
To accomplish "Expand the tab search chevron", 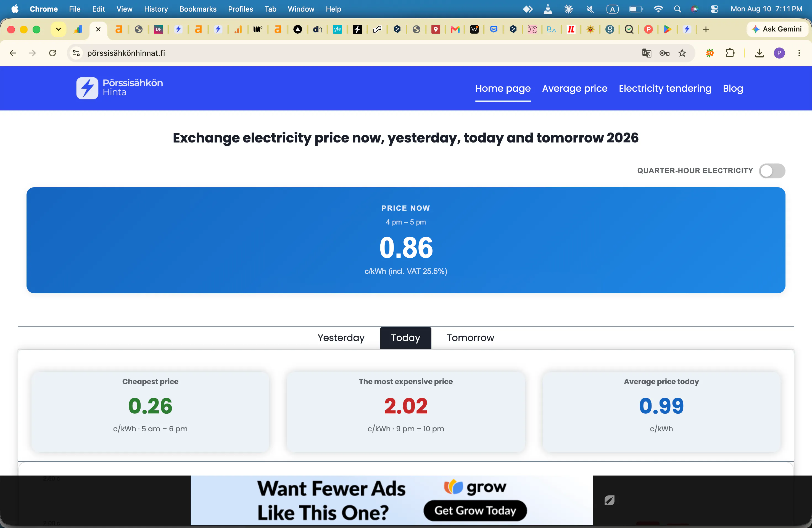I will (x=58, y=29).
